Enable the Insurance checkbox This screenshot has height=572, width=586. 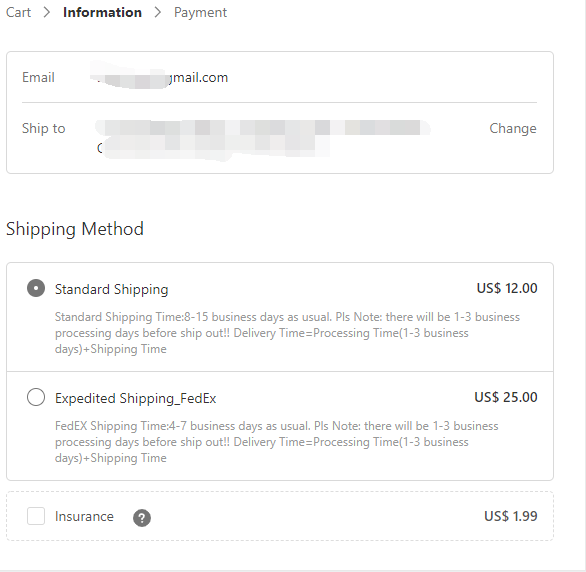coord(36,516)
